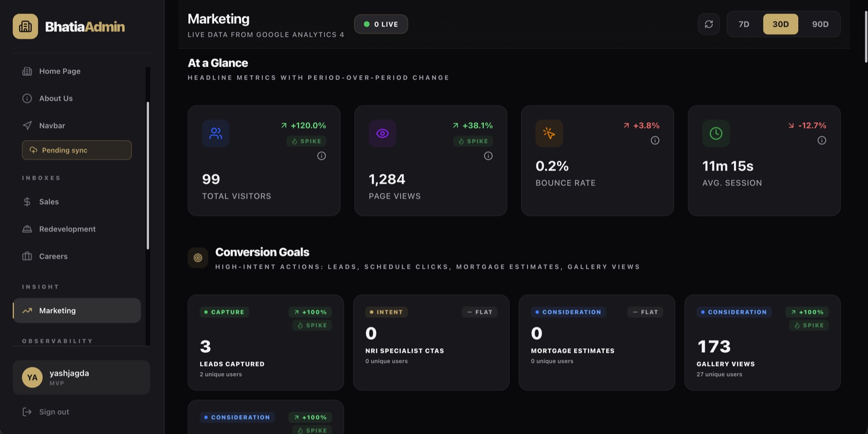868x434 pixels.
Task: Switch the range to 7D
Action: pos(744,24)
